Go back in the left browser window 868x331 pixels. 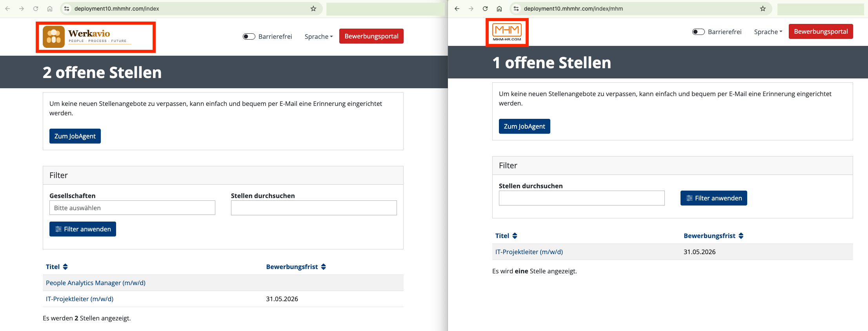(x=7, y=9)
